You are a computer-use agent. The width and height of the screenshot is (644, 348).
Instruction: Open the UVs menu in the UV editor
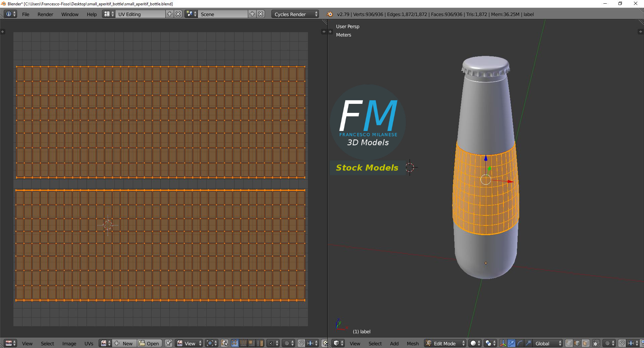[89, 343]
